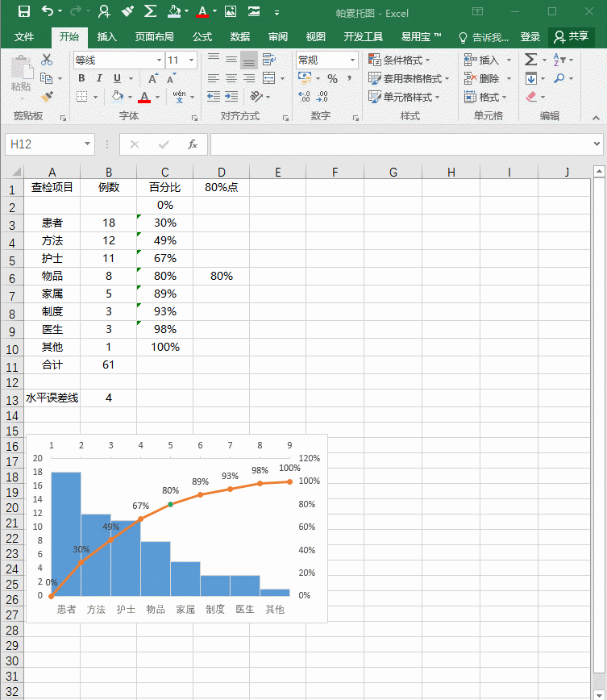Click the Paste clipboard icon
Image resolution: width=607 pixels, height=700 pixels.
(21, 67)
